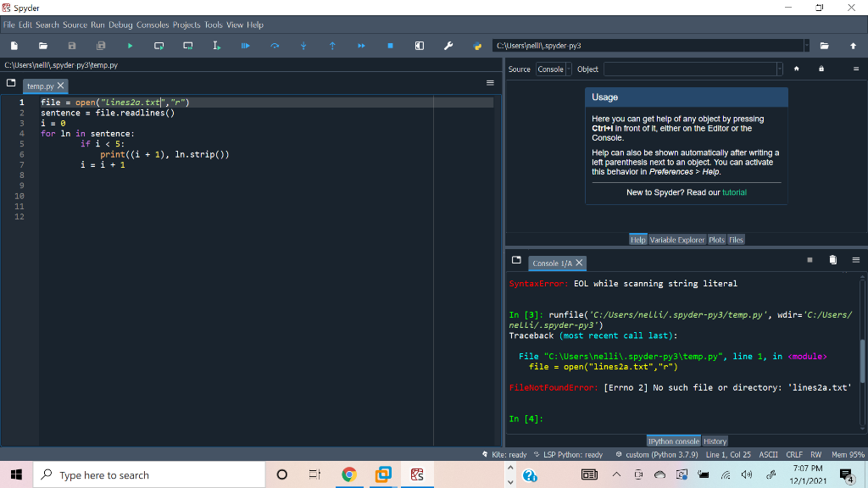Click the console remove-variables icon
Screen dimensions: 868x488
pos(832,259)
